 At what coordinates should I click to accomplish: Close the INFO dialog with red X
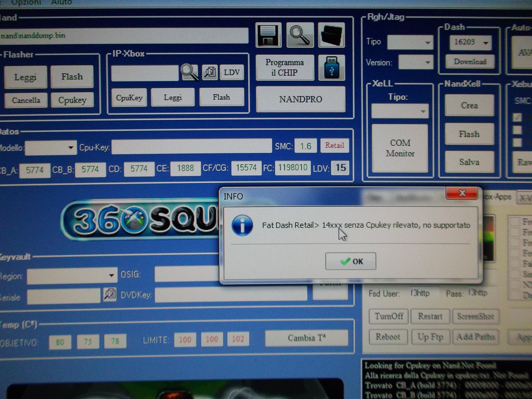coord(461,193)
